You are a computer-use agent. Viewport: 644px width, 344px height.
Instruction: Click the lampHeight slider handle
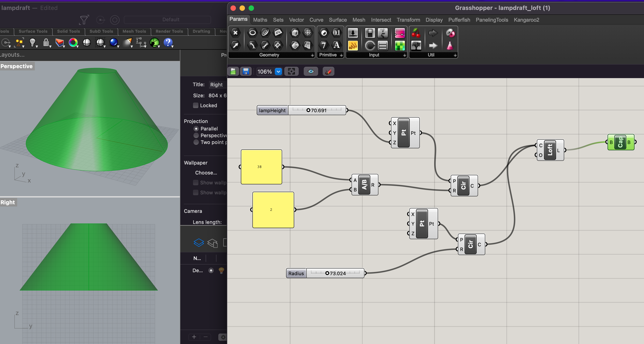tap(308, 110)
